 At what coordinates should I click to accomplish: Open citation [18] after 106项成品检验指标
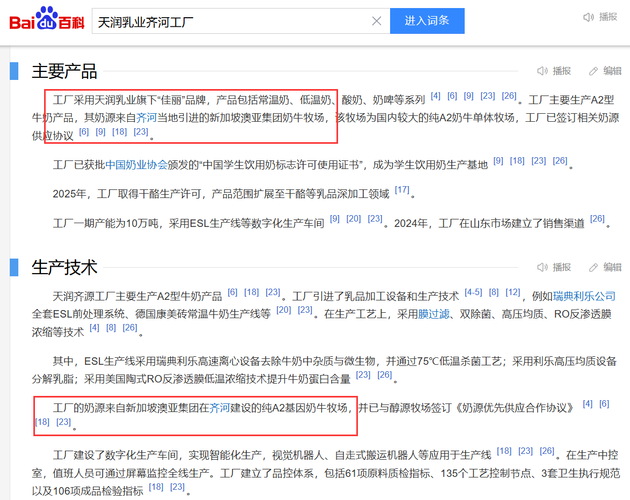(156, 487)
